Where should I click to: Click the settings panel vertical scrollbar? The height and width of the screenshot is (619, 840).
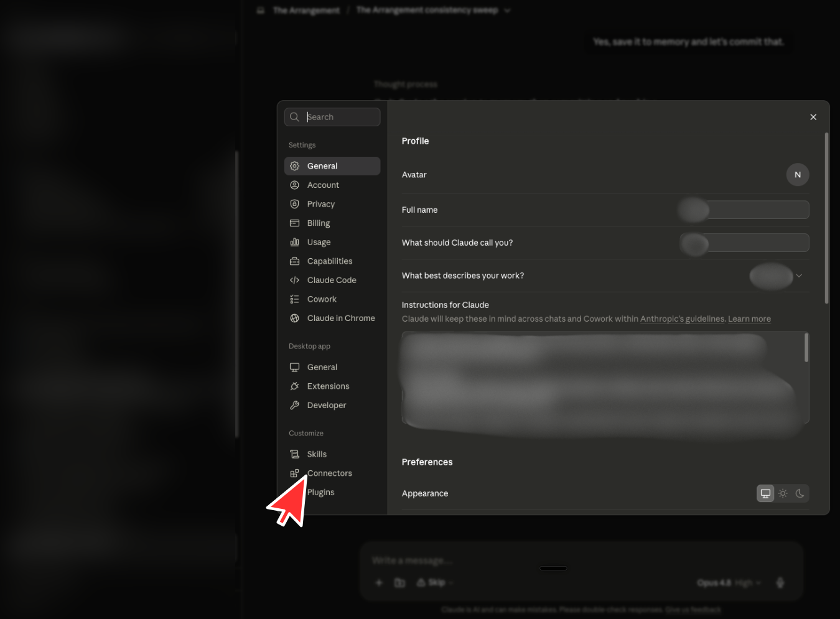coord(826,218)
